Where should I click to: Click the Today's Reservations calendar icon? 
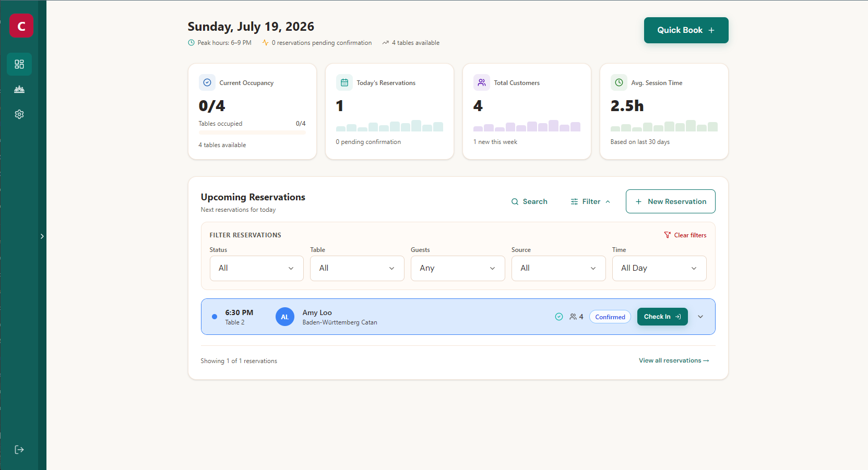point(344,82)
